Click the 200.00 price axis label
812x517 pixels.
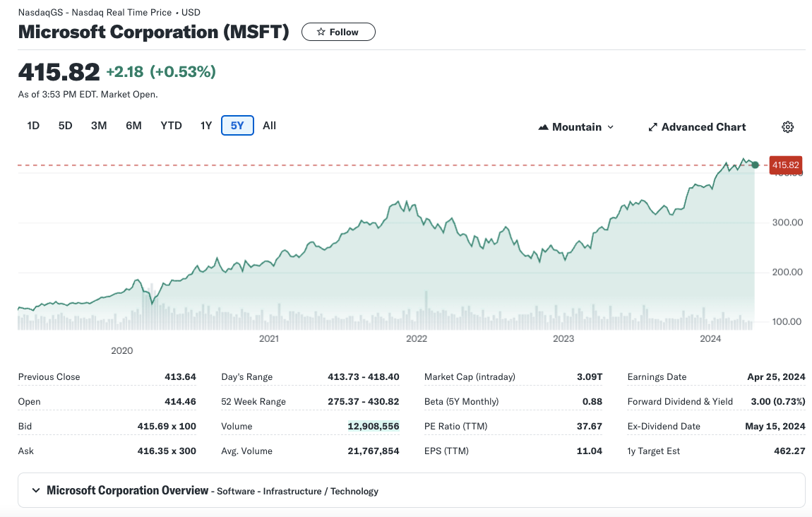tap(788, 272)
